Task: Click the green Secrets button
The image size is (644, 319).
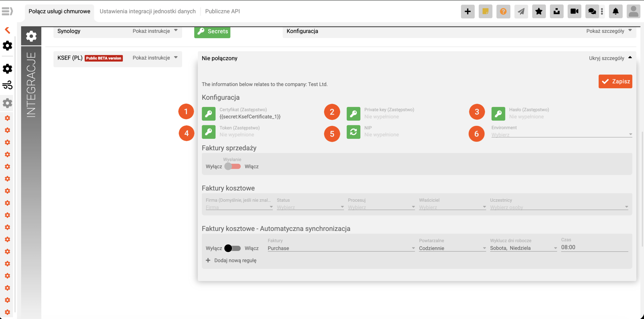Action: [212, 31]
